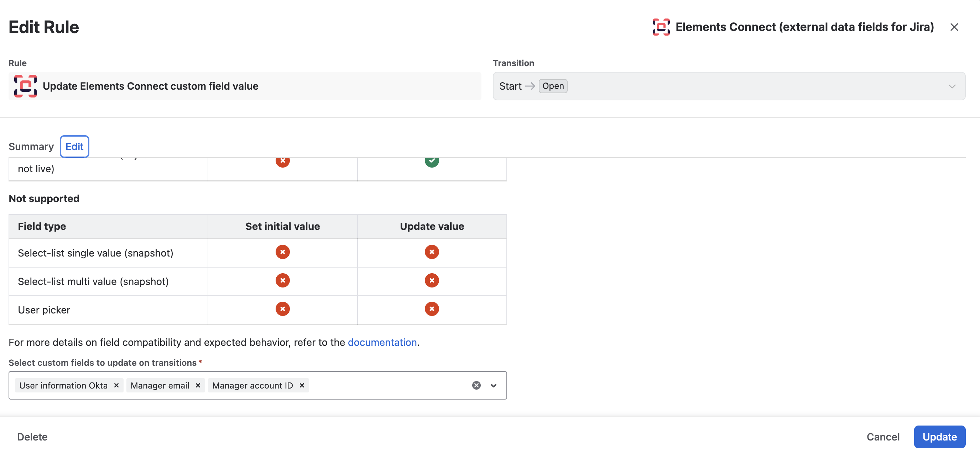Screen dimensions: 980x454
Task: Expand the custom fields dropdown arrow
Action: [x=494, y=385]
